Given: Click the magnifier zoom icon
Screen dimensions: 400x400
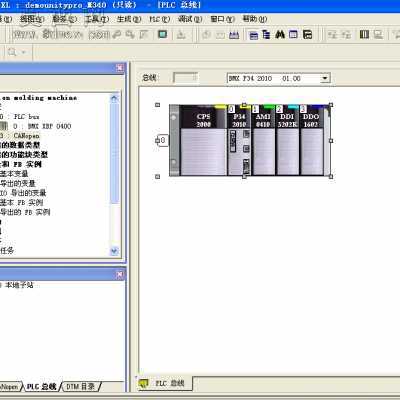Looking at the screenshot, I should coord(12,52).
